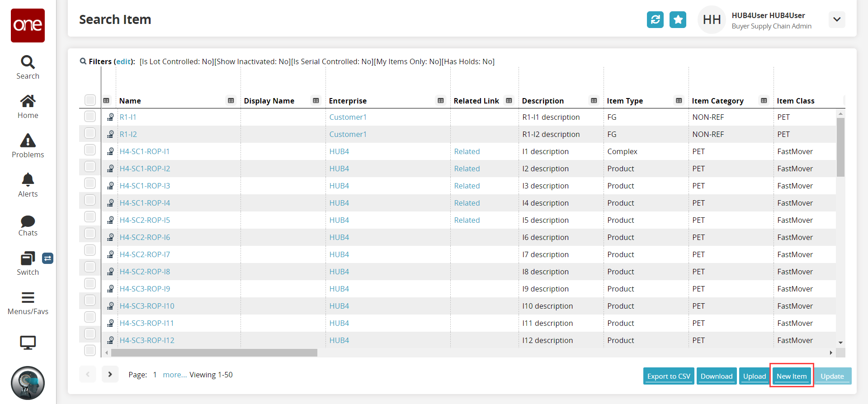Click the Switch windows icon
Screen dimensions: 868x404
click(28, 258)
